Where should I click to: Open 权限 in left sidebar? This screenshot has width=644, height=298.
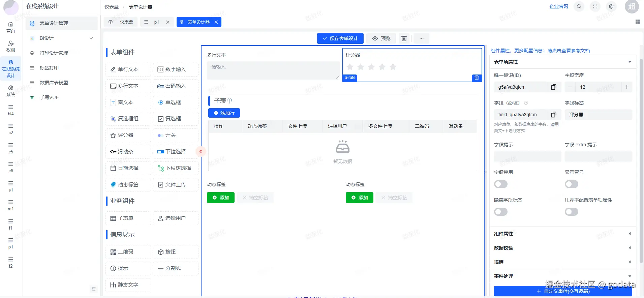pyautogui.click(x=11, y=47)
